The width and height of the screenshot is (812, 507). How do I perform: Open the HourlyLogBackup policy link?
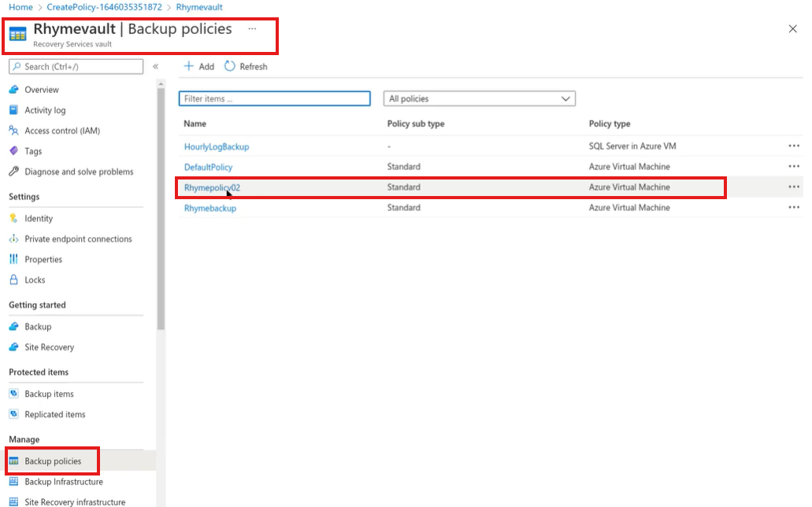click(x=217, y=146)
